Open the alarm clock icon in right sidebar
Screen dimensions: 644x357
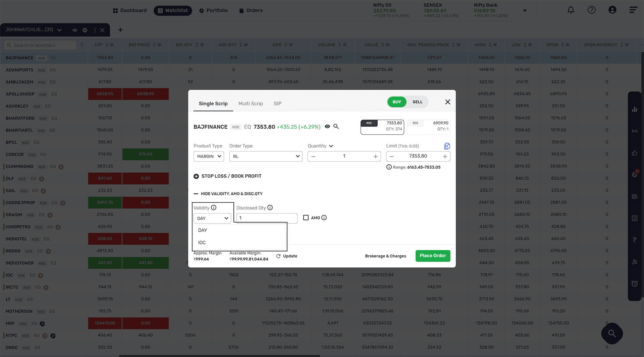click(x=634, y=284)
